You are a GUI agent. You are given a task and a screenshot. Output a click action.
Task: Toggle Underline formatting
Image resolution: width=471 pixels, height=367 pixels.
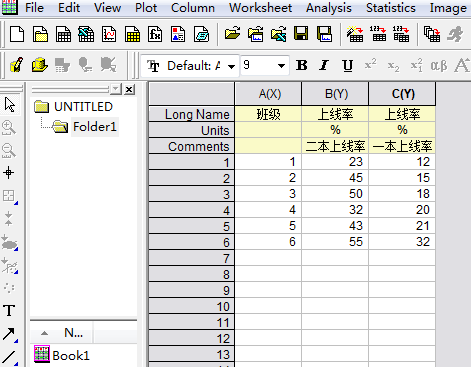click(348, 65)
